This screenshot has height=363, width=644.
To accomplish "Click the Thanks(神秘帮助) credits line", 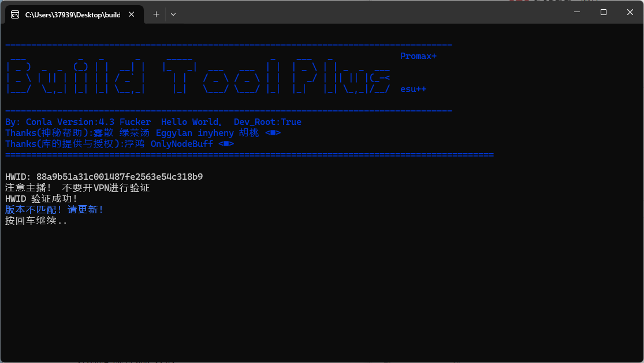I will click(143, 133).
